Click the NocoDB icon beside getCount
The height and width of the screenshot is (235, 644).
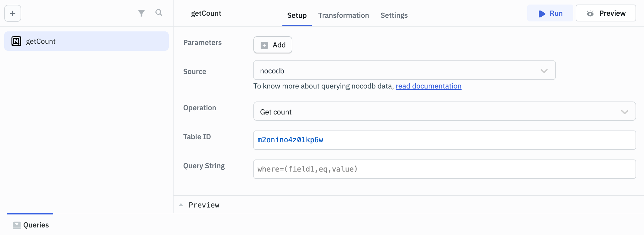pos(16,41)
